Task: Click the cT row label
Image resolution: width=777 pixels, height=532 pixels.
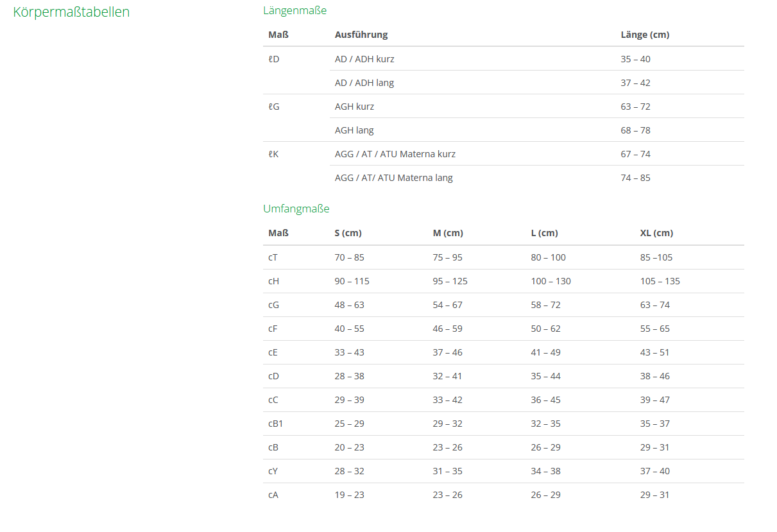Action: [x=273, y=257]
